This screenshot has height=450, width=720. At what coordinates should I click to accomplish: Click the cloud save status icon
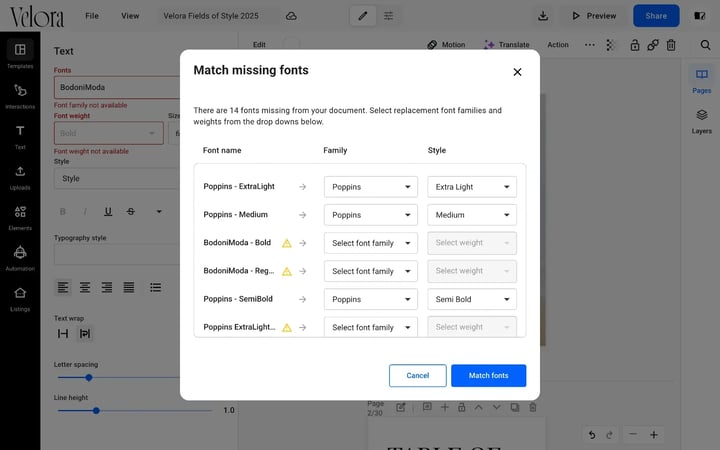pos(291,16)
